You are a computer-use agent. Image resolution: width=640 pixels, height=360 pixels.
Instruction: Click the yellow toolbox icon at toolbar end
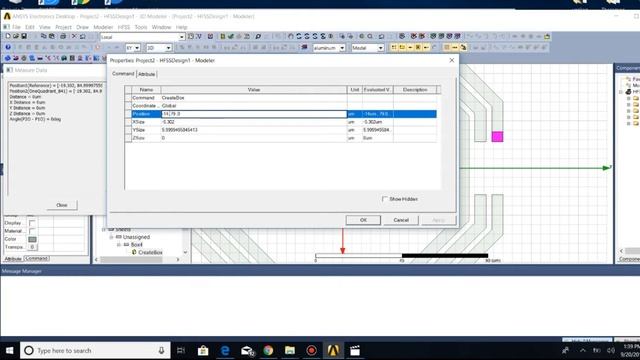(x=547, y=36)
